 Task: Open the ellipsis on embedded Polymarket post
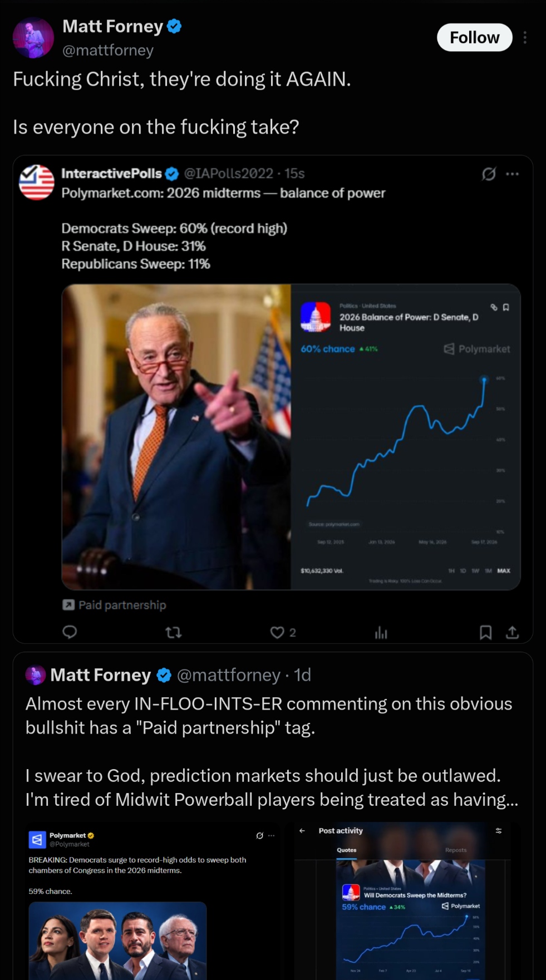(x=271, y=836)
